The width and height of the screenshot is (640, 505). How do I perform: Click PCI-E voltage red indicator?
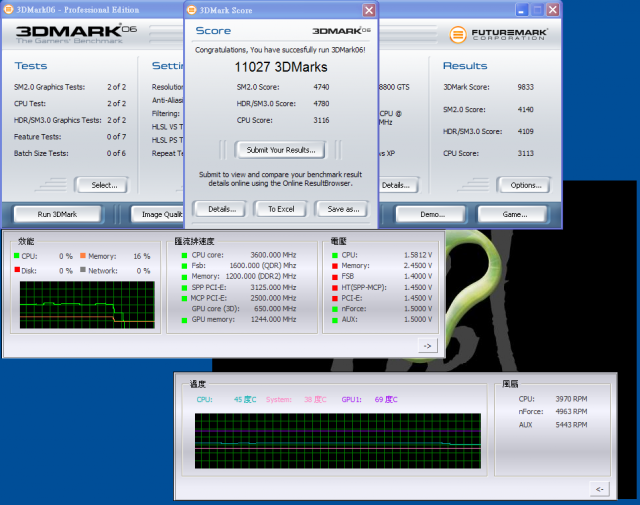[335, 298]
